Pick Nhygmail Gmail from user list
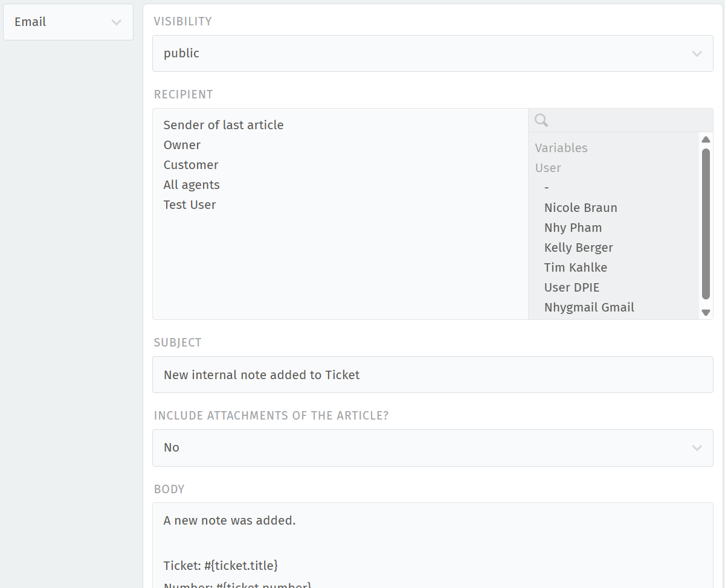This screenshot has height=588, width=725. click(589, 307)
